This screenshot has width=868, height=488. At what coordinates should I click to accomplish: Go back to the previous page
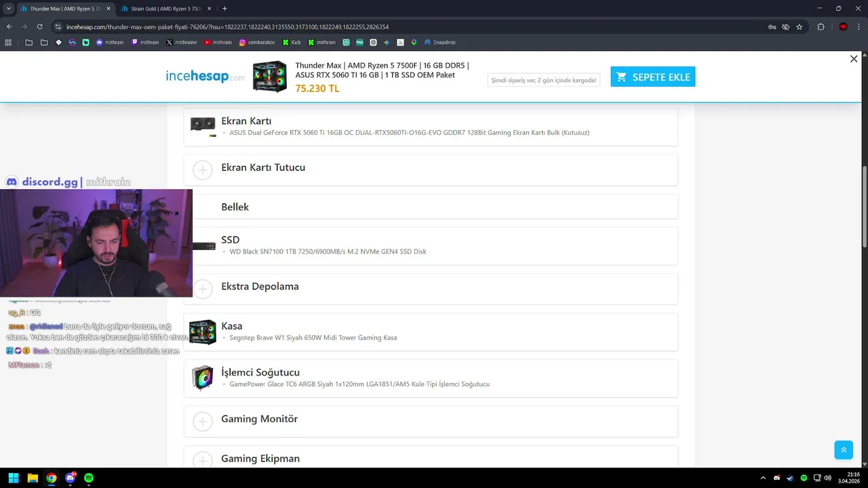coord(9,26)
